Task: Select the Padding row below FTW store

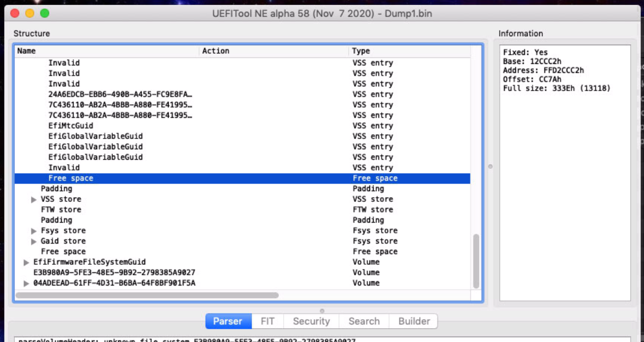Action: pyautogui.click(x=242, y=220)
